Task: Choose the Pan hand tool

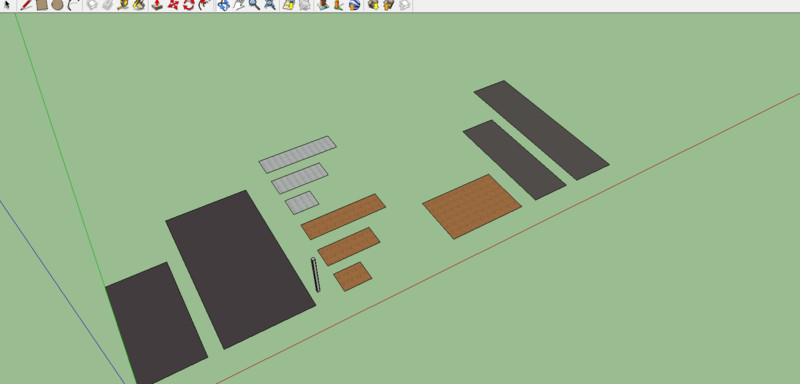Action: 238,5
